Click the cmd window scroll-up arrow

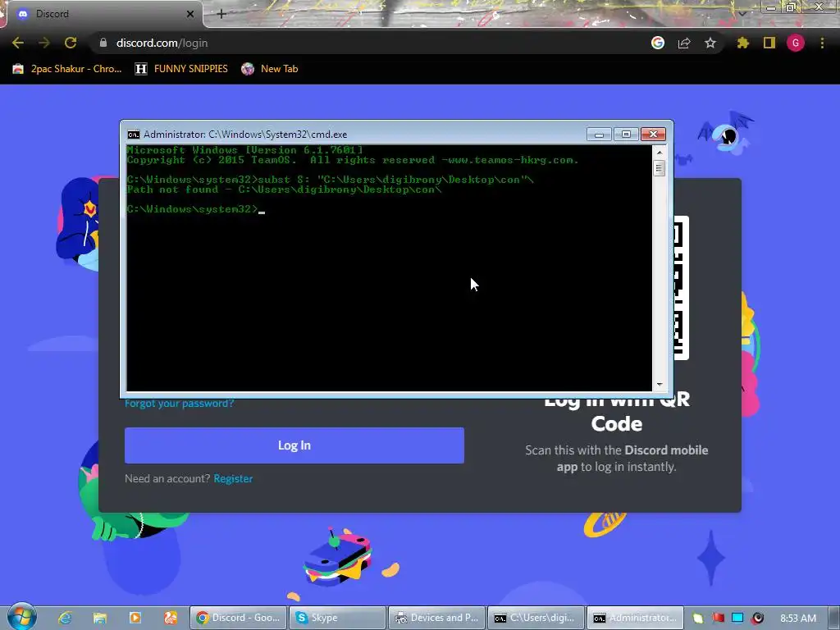point(660,152)
